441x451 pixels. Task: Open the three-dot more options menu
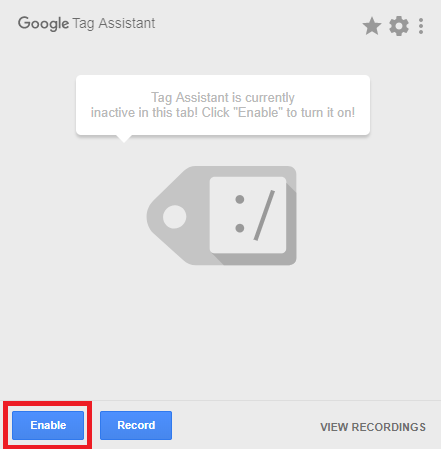[421, 26]
